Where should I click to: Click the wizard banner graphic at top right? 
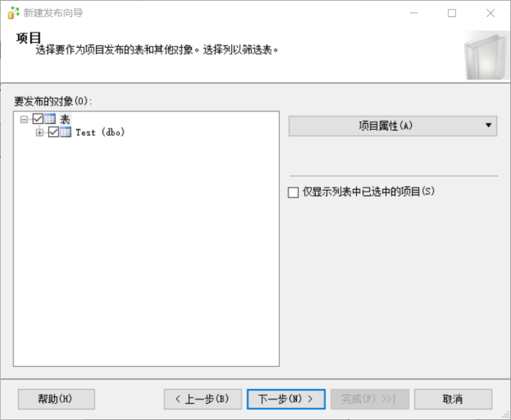click(485, 56)
